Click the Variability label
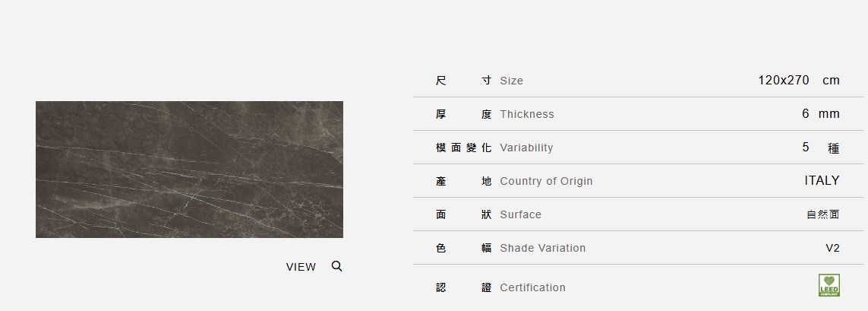 pos(526,148)
